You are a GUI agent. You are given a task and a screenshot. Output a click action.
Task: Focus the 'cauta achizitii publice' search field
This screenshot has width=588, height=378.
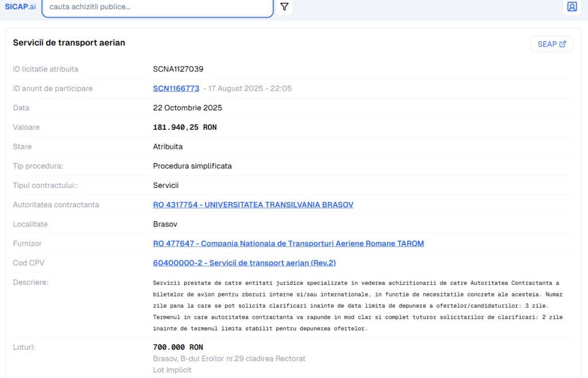point(157,7)
